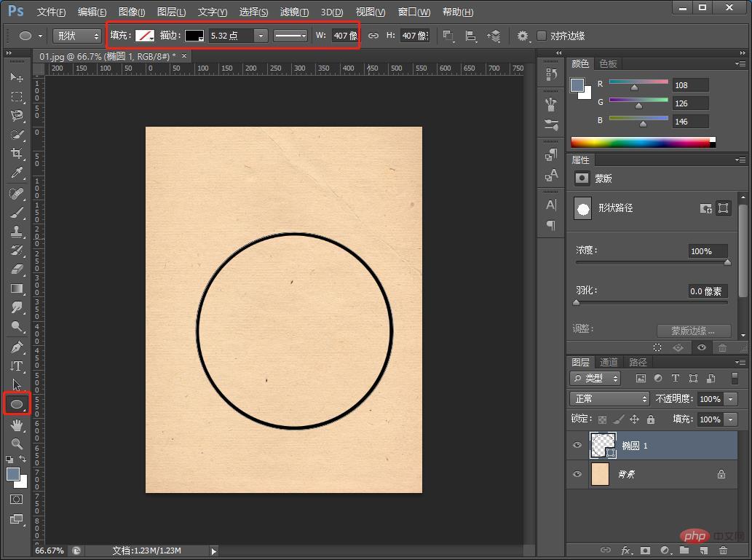Viewport: 752px width, 560px height.
Task: Select the Smudge tool
Action: pyautogui.click(x=17, y=307)
